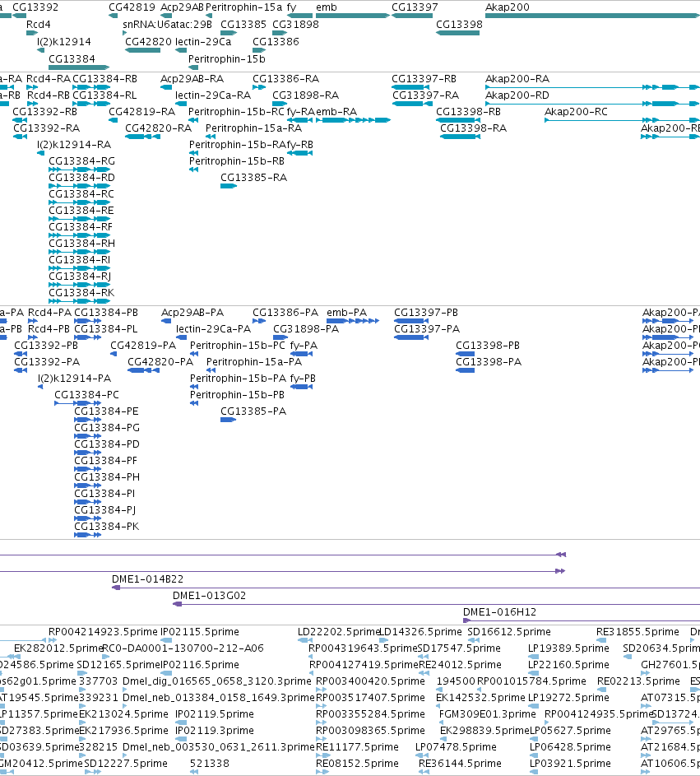
Task: Click the DME1-014B22 clone label
Action: (x=147, y=579)
